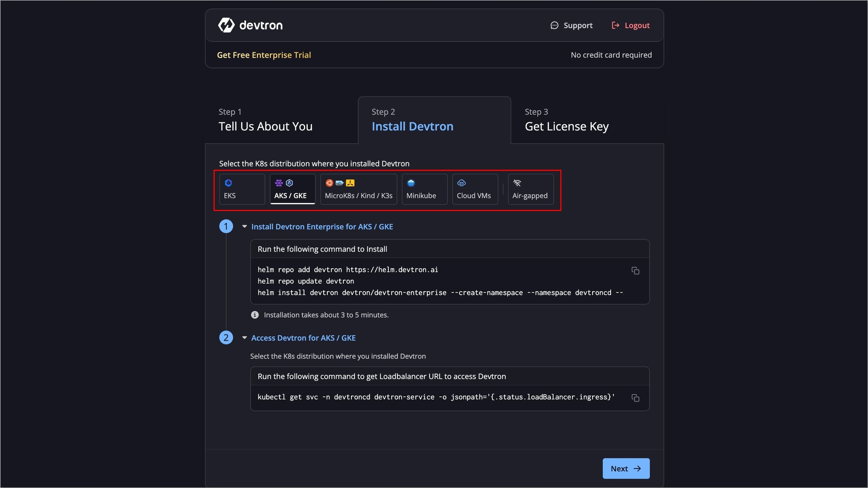Click the GKE hexagon icon

289,183
